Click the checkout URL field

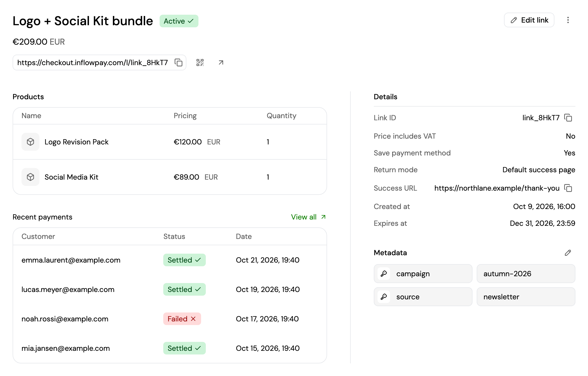tap(99, 62)
